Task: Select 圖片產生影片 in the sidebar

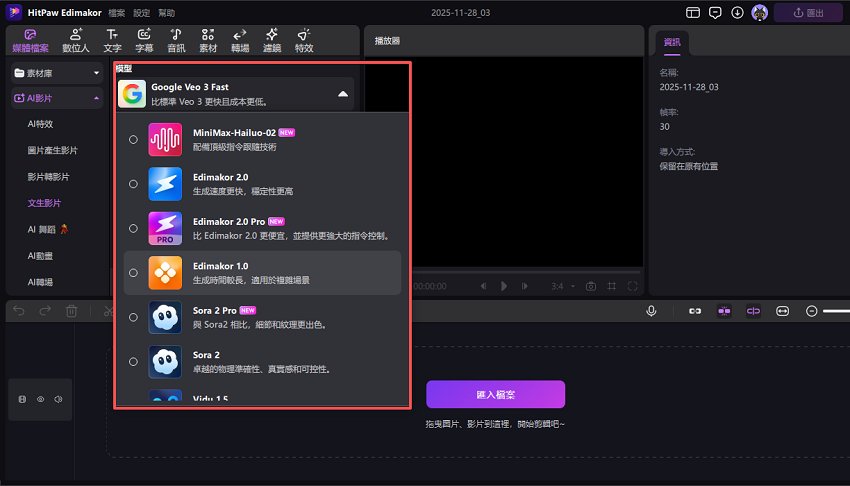Action: (x=52, y=151)
